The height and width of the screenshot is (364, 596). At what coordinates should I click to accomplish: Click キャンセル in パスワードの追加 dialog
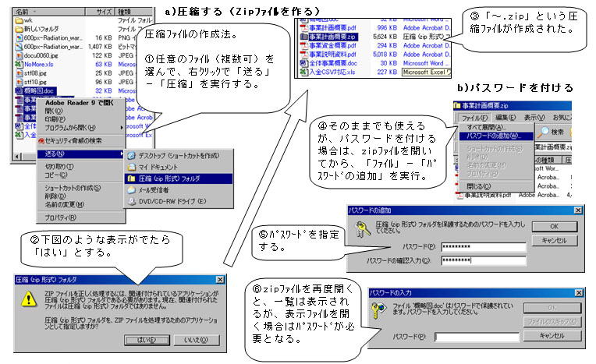point(555,241)
